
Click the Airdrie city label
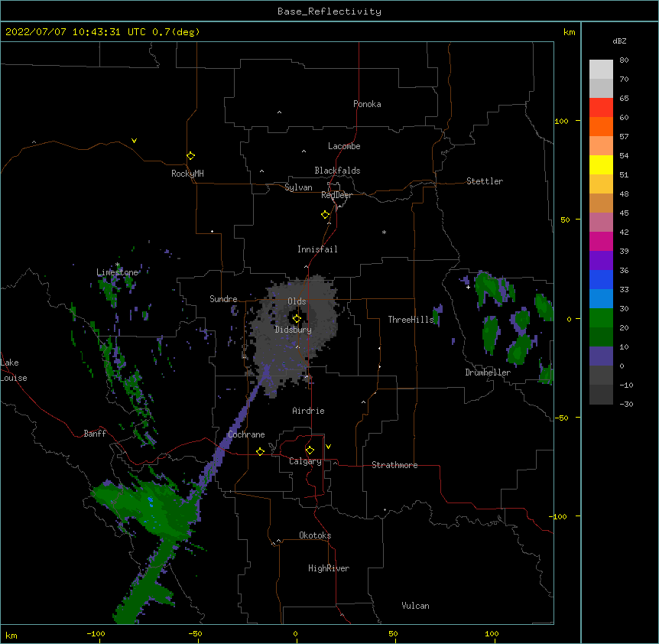[308, 411]
